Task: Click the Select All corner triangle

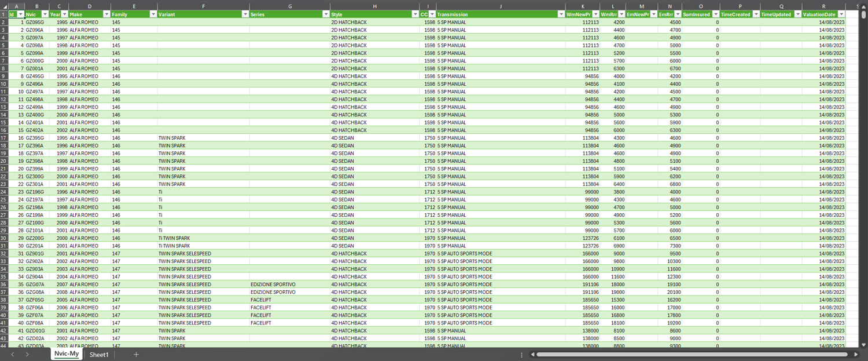Action: point(4,6)
